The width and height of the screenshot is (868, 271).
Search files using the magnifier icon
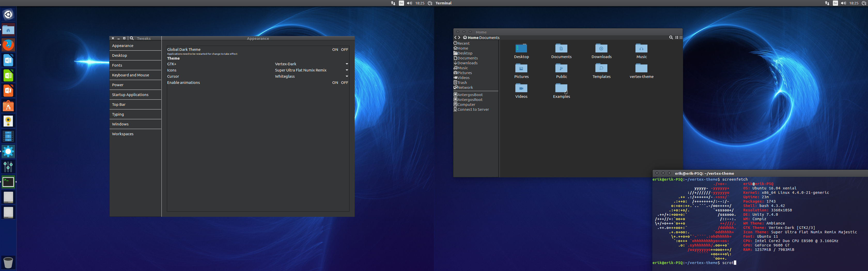(671, 38)
